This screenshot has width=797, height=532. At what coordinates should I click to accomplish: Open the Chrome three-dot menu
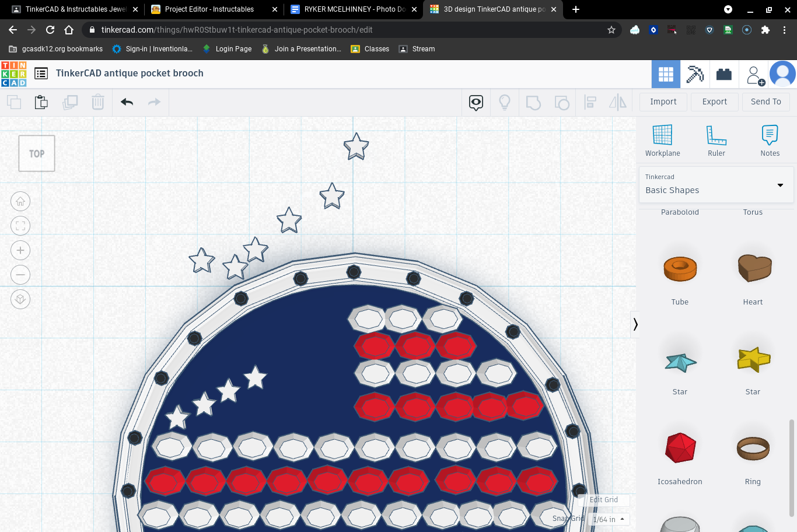(784, 30)
